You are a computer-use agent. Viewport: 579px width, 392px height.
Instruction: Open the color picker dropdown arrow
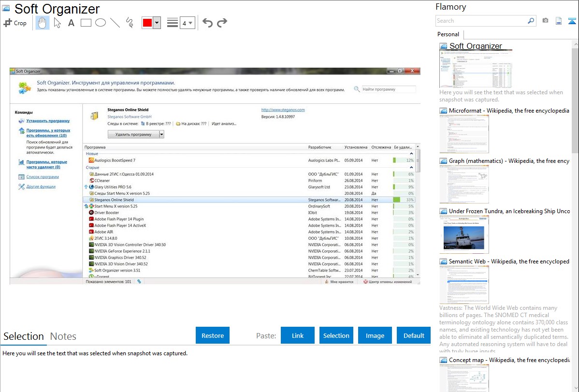[x=157, y=23]
